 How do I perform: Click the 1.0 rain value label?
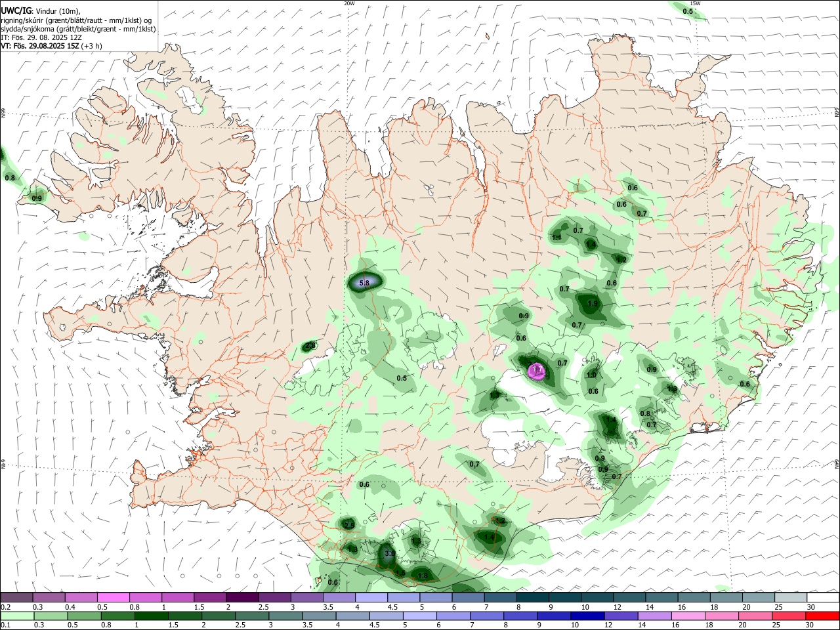(x=591, y=375)
